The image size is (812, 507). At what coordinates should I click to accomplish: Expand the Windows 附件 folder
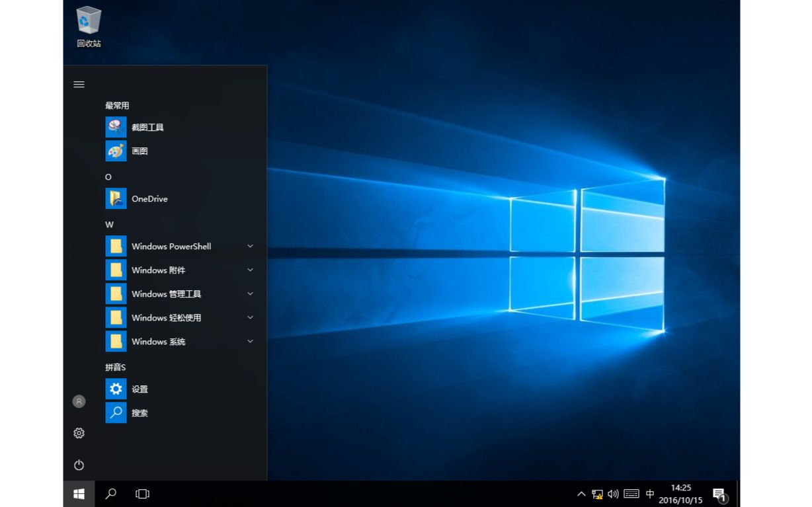click(x=250, y=269)
